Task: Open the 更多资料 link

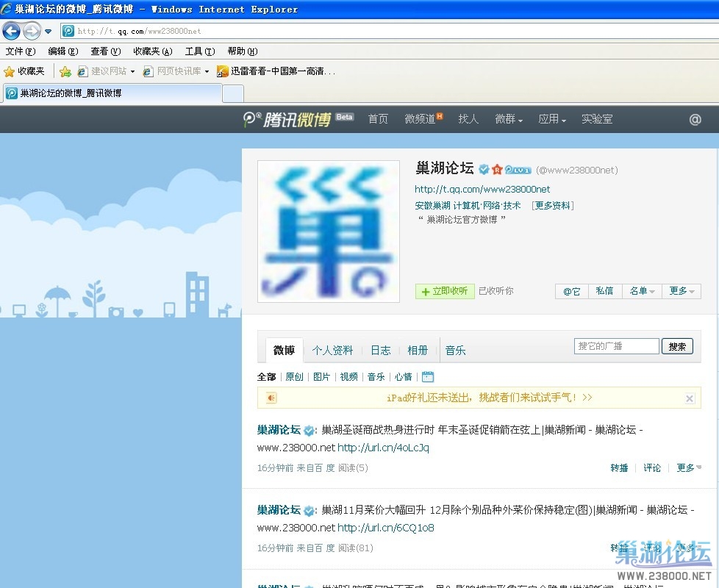Action: [x=553, y=206]
